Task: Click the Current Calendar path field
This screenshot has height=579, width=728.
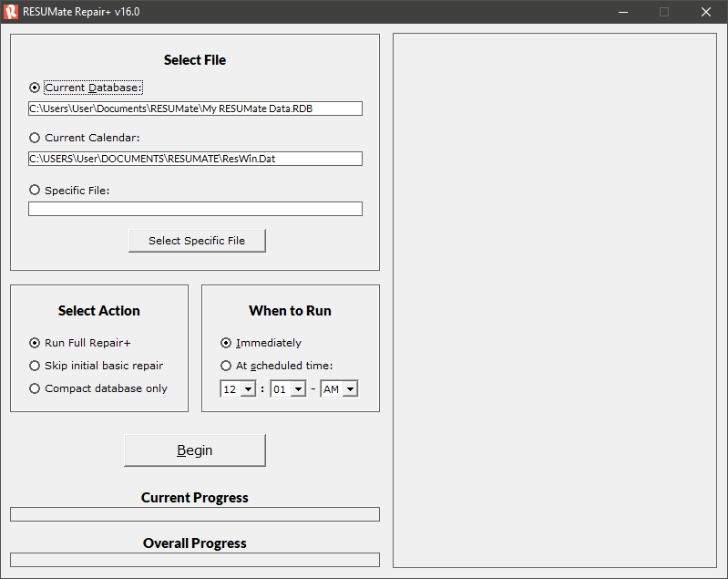Action: (195, 159)
